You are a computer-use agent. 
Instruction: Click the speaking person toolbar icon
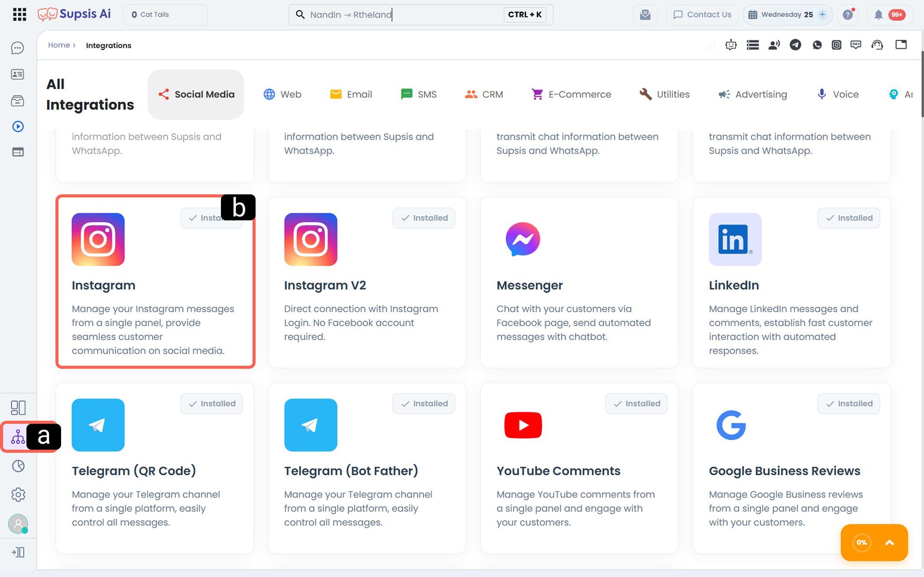pyautogui.click(x=774, y=45)
